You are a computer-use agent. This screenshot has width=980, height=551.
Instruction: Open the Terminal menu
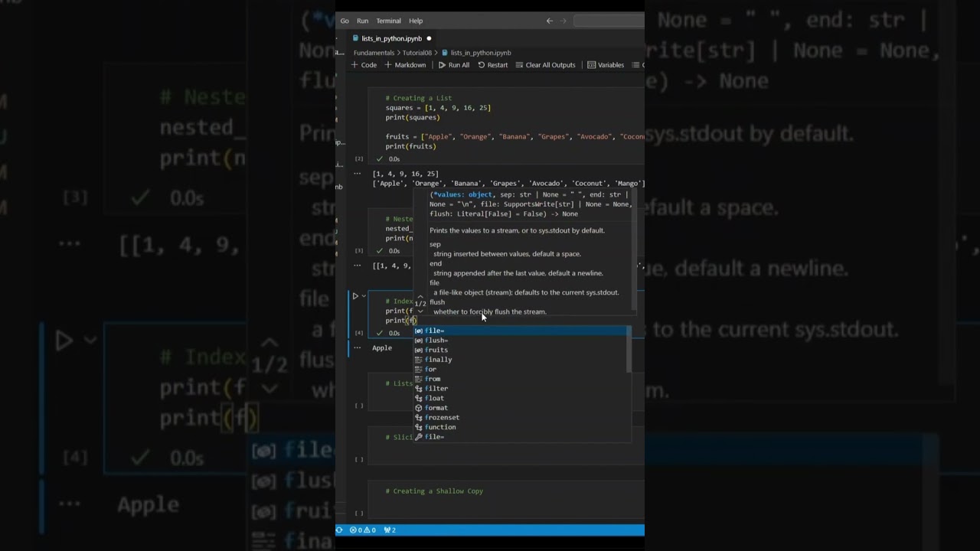tap(388, 21)
